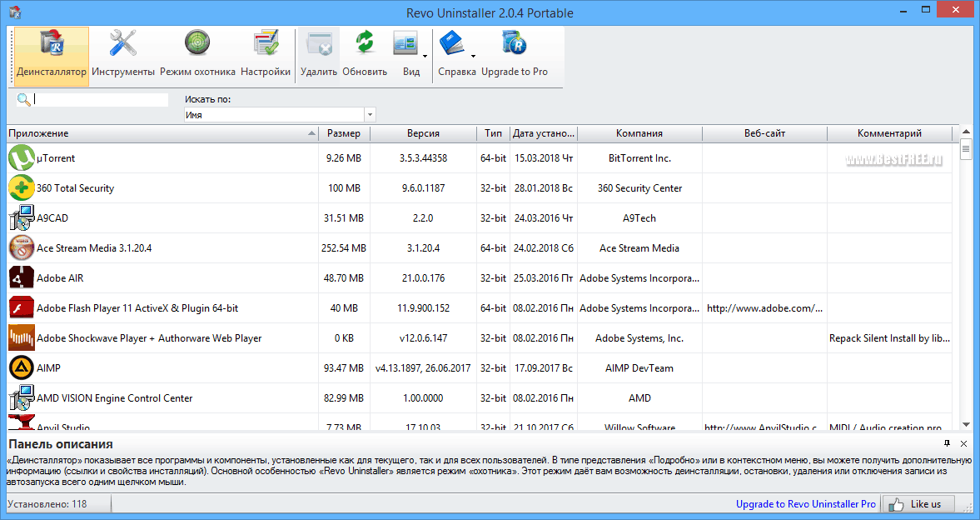
Task: Select the µTorrent icon in the list
Action: pos(22,157)
